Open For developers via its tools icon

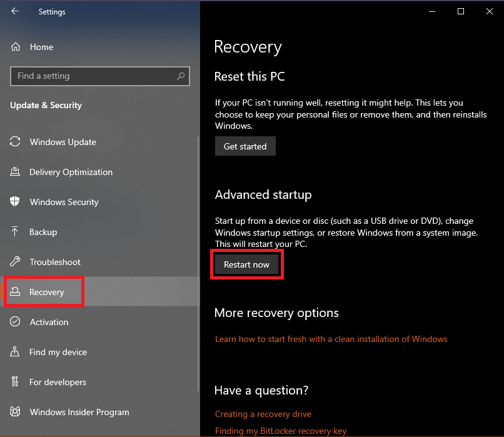click(x=15, y=382)
